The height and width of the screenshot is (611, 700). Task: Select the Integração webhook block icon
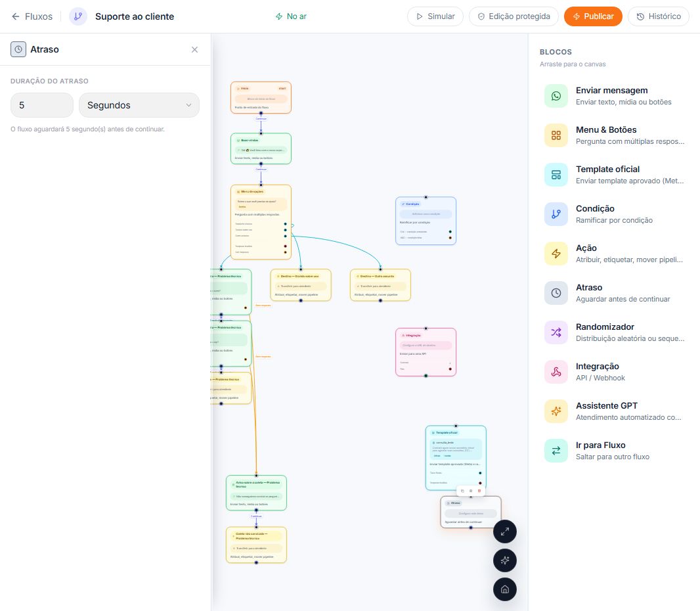click(556, 372)
